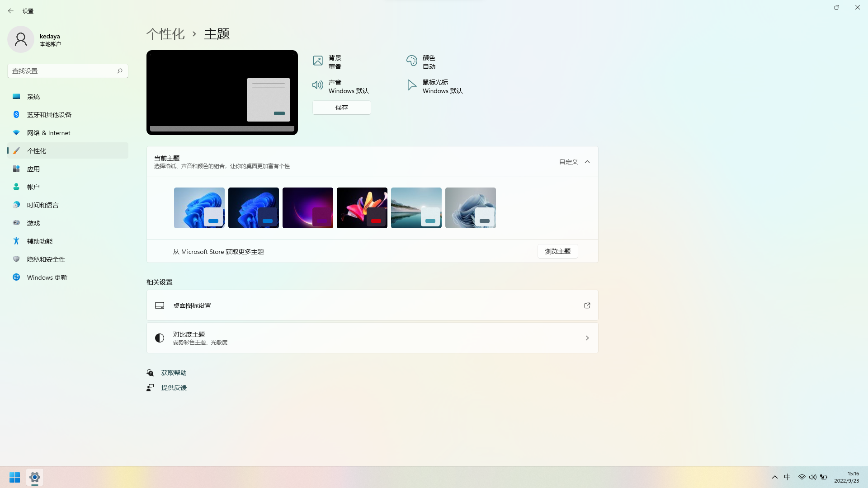Screen dimensions: 868x488
Task: Select the dark blue Windows bloom theme
Action: click(253, 207)
